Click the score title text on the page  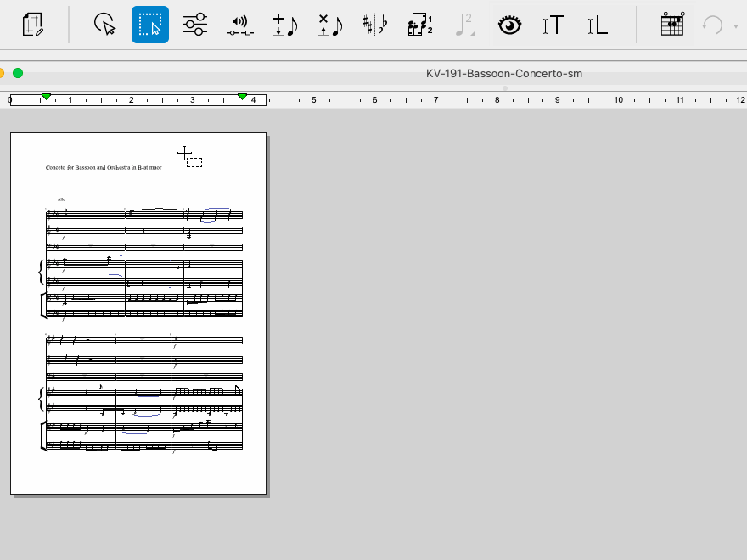104,168
